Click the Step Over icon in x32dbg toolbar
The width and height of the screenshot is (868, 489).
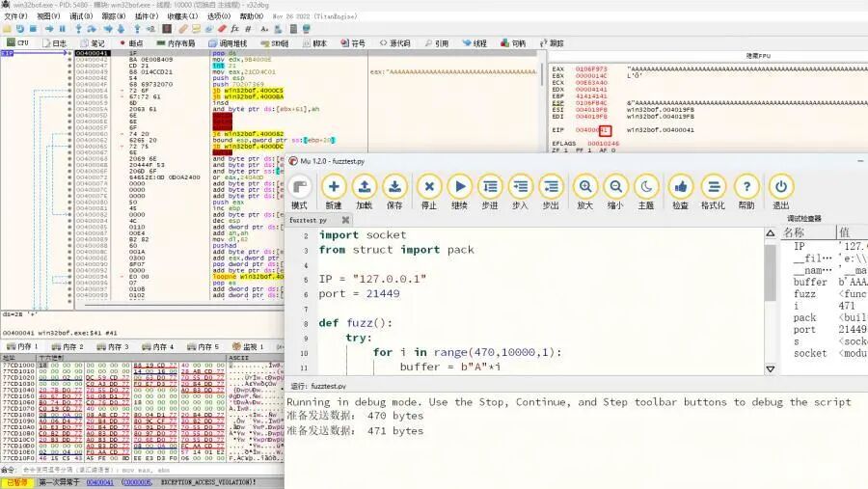pos(92,29)
